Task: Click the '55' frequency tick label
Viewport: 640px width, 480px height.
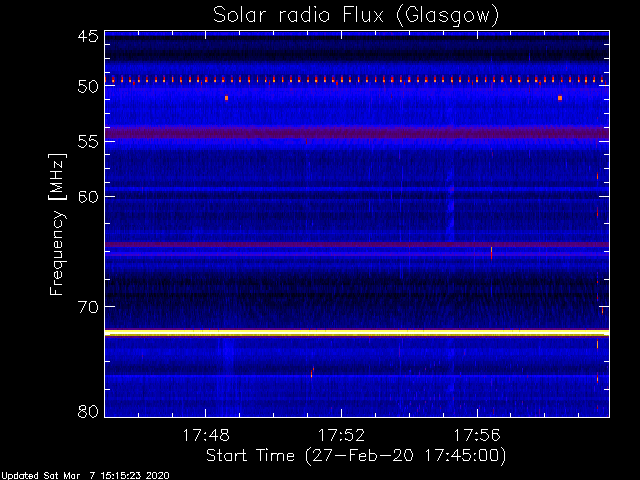Action: click(88, 142)
